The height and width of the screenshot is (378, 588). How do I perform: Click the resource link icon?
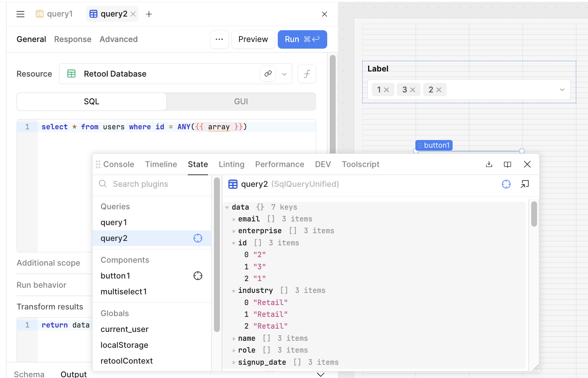[268, 74]
